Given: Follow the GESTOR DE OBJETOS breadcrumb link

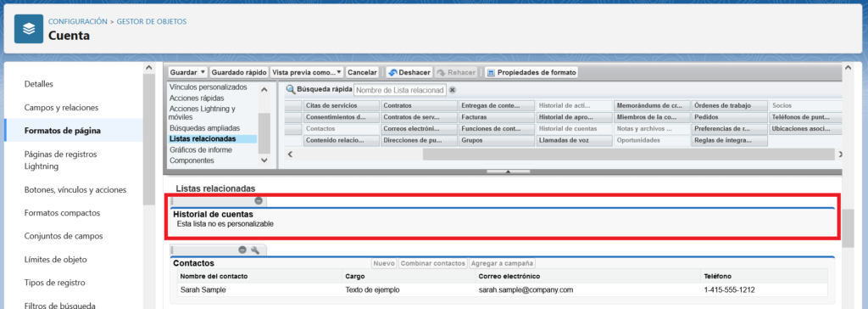Looking at the screenshot, I should coord(152,21).
